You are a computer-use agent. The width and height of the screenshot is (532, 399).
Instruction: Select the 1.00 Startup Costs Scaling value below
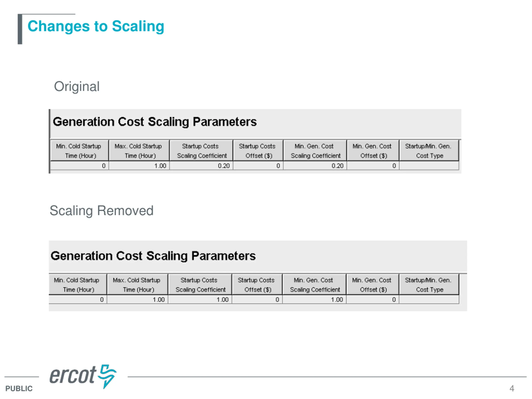200,300
